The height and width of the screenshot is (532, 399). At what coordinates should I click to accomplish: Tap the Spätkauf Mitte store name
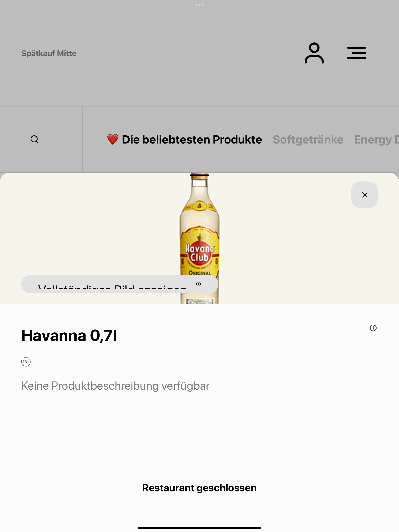pyautogui.click(x=49, y=53)
